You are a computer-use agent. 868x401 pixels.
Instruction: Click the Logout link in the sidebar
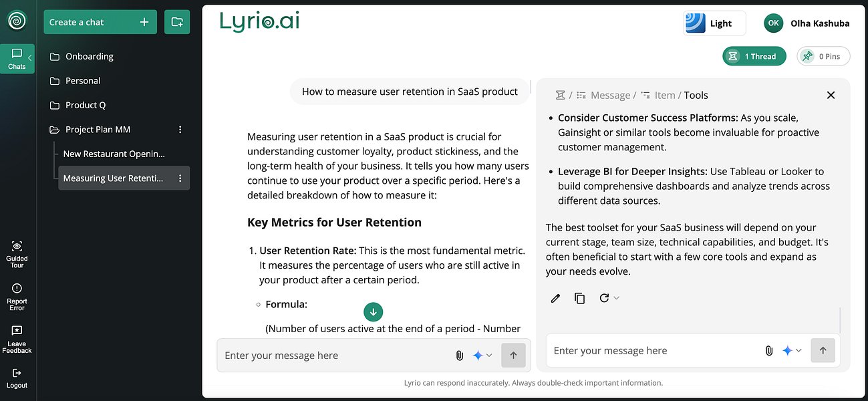click(17, 378)
